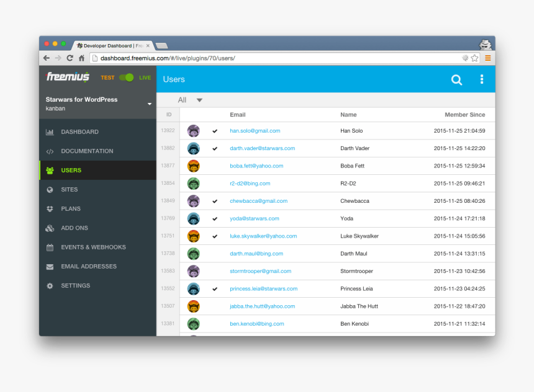Open the darth.vader@starwars.com email link
Viewport: 534px width, 392px height.
(263, 148)
